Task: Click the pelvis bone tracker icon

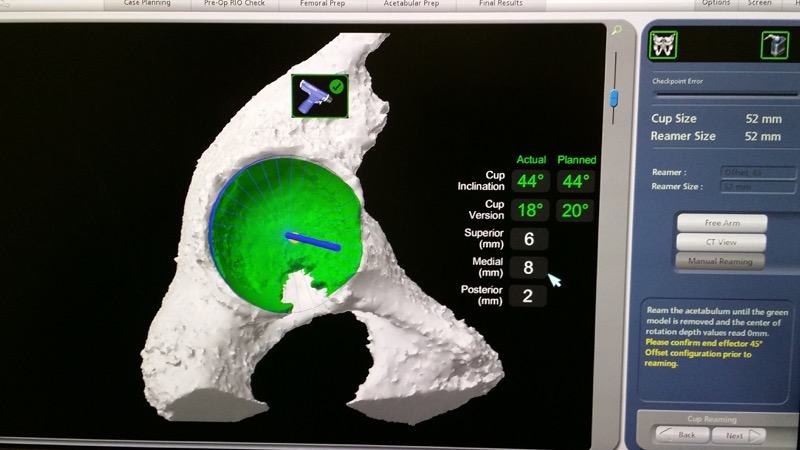Action: point(663,44)
